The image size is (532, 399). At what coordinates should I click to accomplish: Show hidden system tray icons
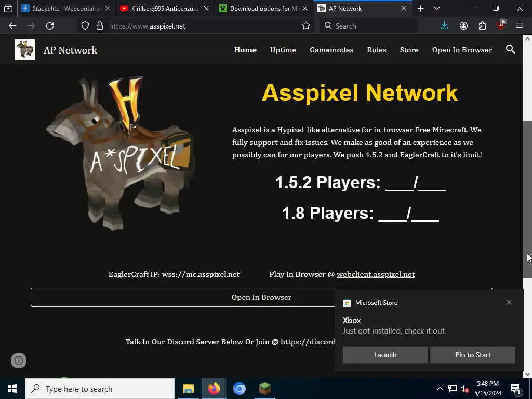(x=440, y=389)
